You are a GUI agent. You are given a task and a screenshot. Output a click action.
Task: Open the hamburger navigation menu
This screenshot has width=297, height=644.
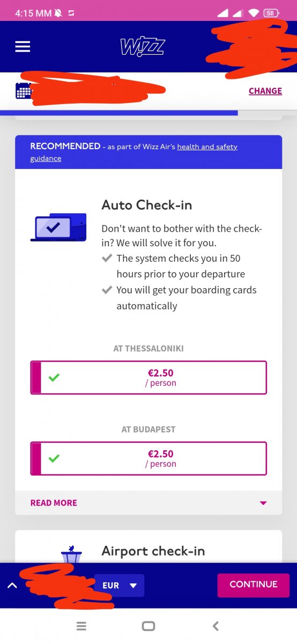click(23, 47)
